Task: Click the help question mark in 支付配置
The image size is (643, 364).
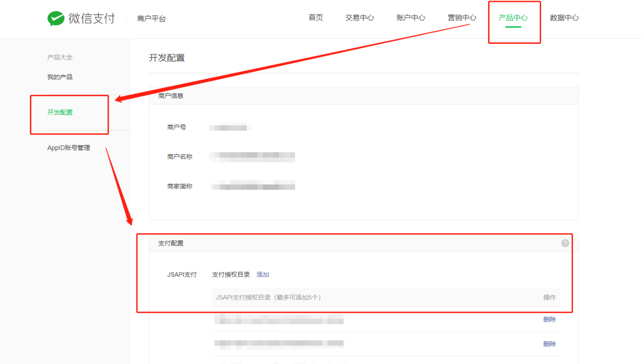Action: click(565, 243)
